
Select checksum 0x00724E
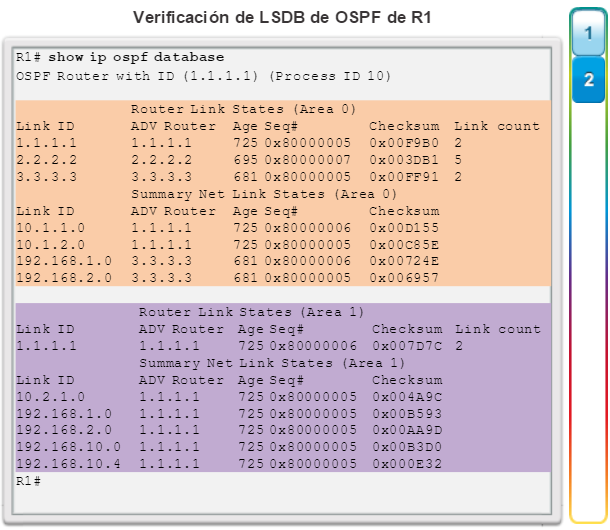(404, 261)
